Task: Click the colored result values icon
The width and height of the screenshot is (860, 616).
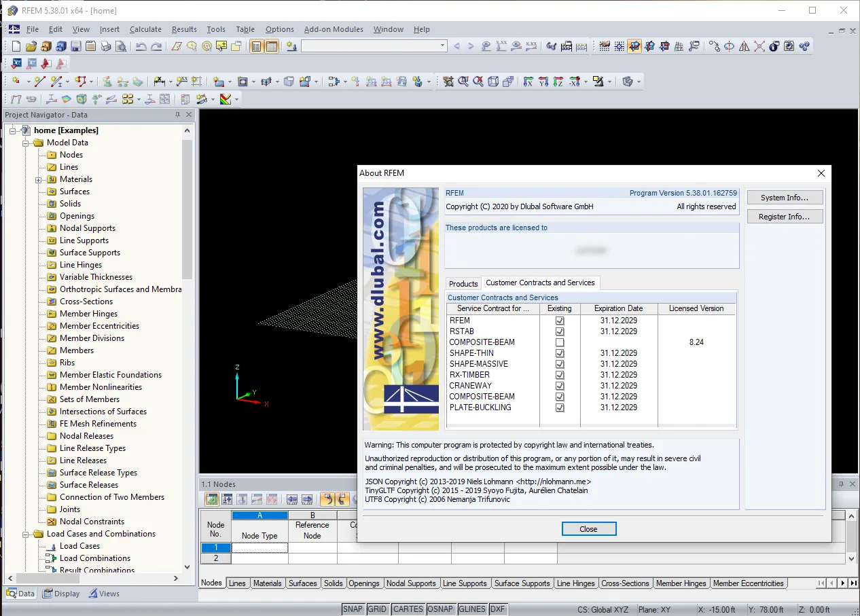Action: [x=226, y=99]
